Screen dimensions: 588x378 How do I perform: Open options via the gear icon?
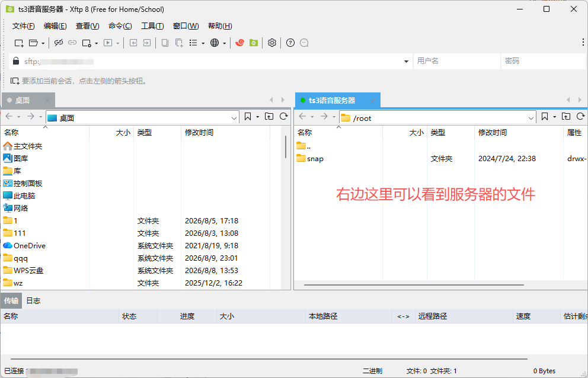[272, 43]
